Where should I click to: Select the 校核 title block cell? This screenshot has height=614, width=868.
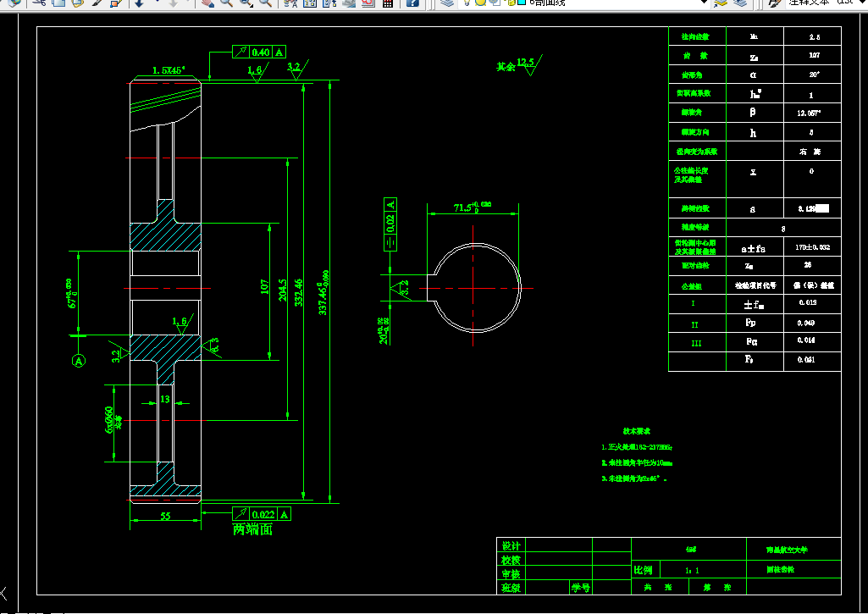coord(511,560)
